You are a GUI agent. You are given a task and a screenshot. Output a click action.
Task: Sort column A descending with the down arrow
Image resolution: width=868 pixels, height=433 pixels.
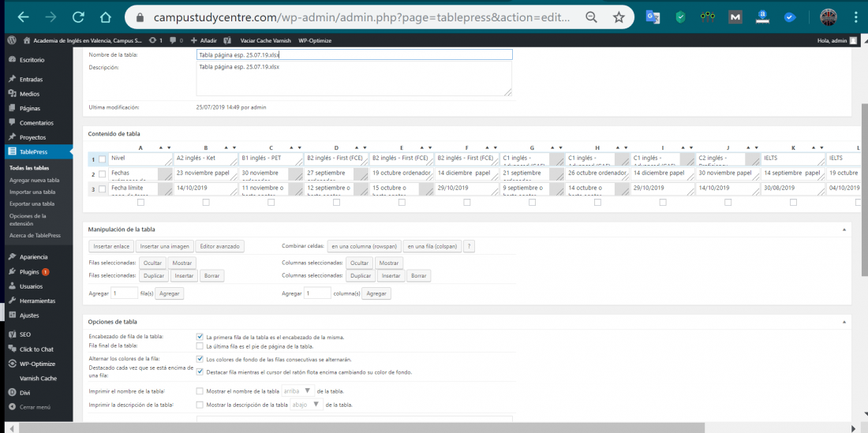[x=169, y=147]
